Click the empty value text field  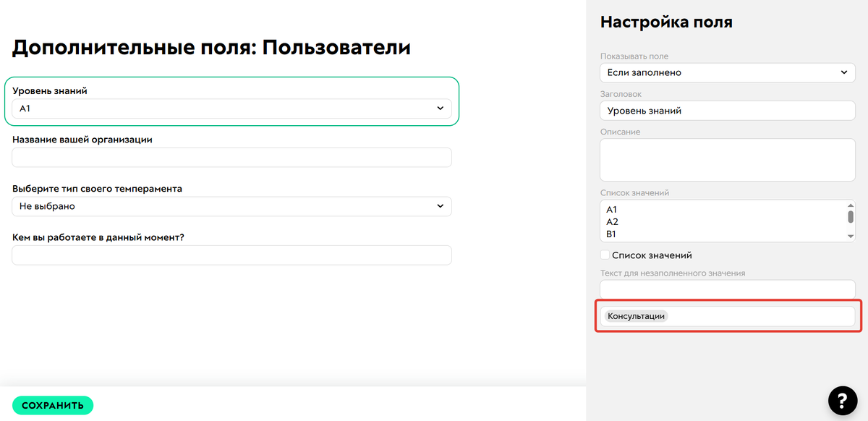click(x=727, y=289)
